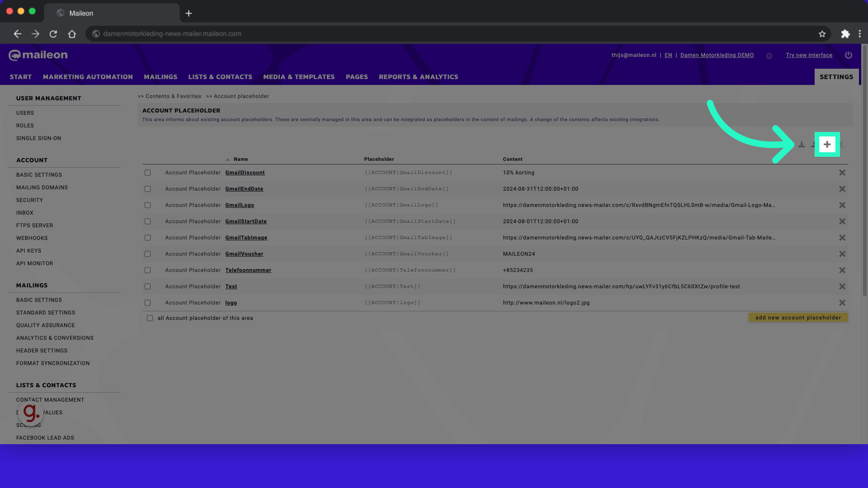The width and height of the screenshot is (868, 488).
Task: Check the GmailEndDate row checkbox
Action: coord(147,189)
